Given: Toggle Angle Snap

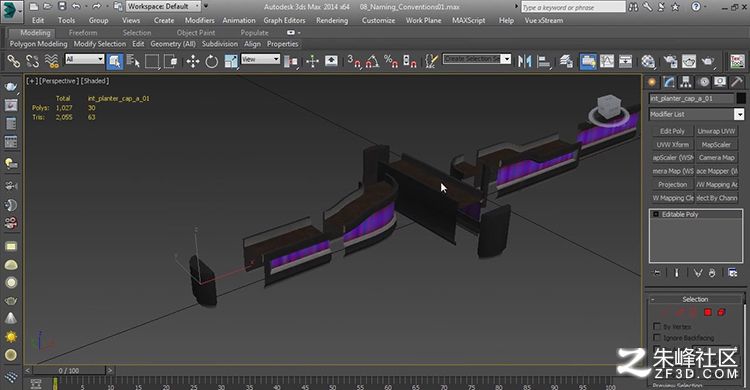Looking at the screenshot, I should click(x=373, y=61).
